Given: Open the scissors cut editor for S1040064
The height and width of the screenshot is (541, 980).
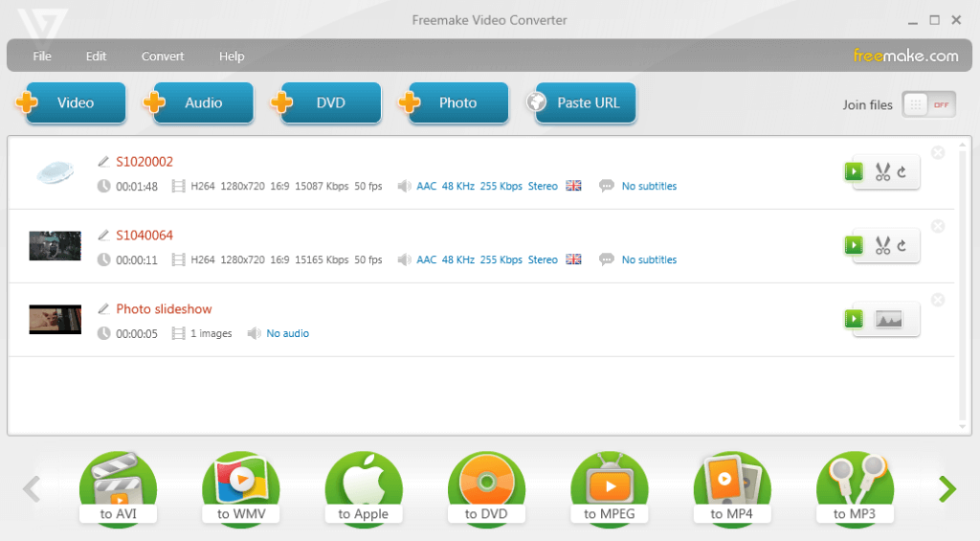Looking at the screenshot, I should (x=882, y=246).
